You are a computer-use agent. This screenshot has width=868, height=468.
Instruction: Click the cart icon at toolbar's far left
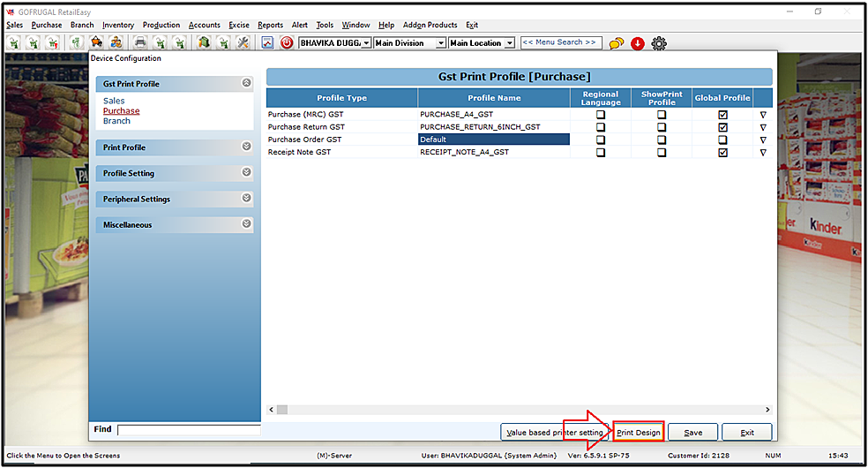click(x=14, y=42)
